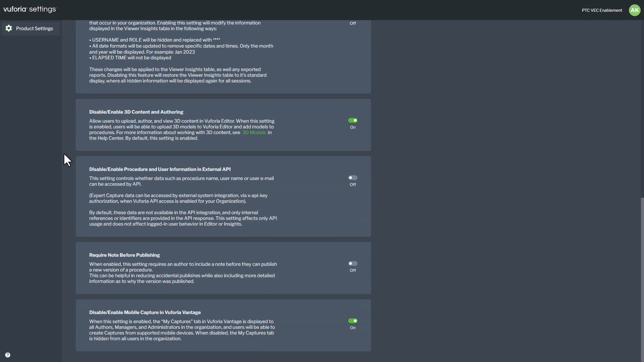This screenshot has height=362, width=644.
Task: Click the Disable/Enable Mobile Capture in Vuforia Vantage heading
Action: [x=145, y=312]
